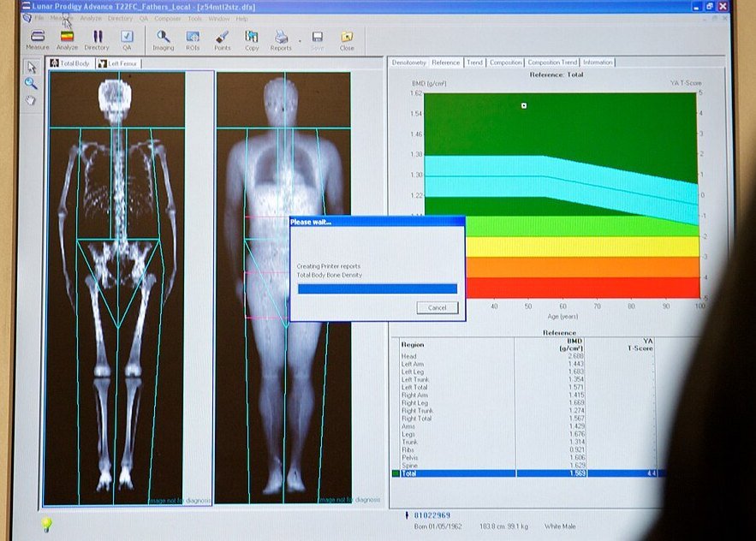Click the BMD column header
The image size is (756, 541).
(x=571, y=344)
